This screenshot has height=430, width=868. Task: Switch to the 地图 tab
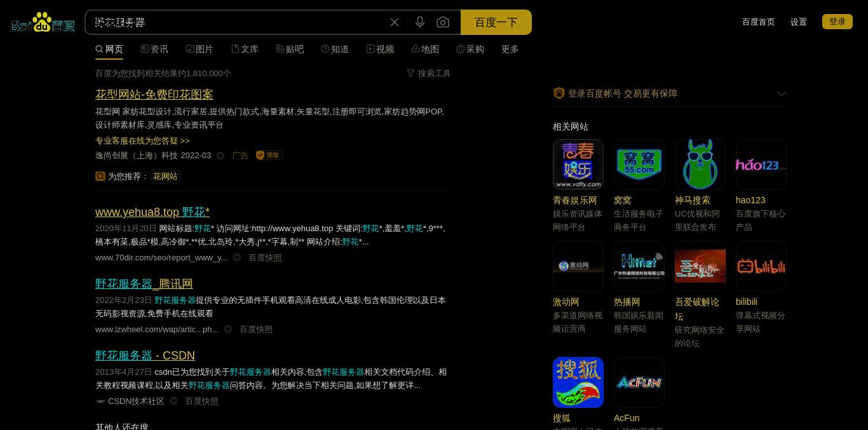[x=425, y=49]
